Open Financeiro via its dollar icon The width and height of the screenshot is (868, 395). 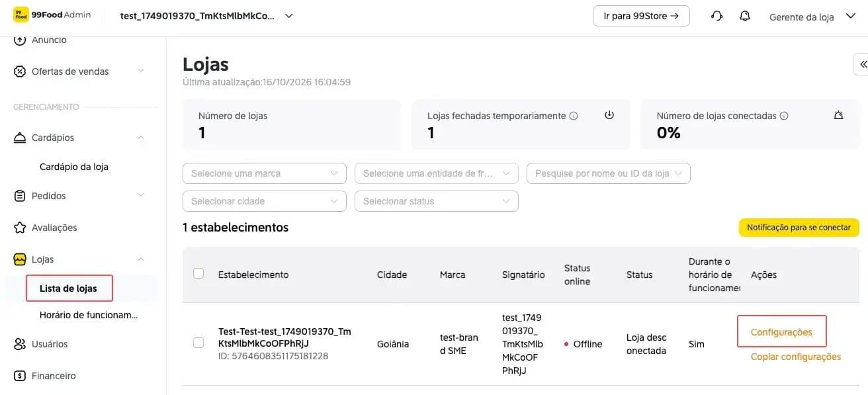(x=20, y=376)
